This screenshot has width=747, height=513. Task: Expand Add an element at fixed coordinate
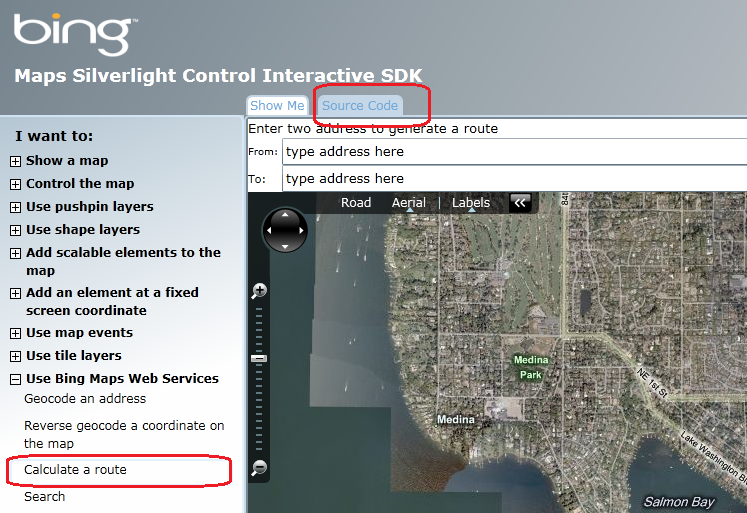point(15,293)
